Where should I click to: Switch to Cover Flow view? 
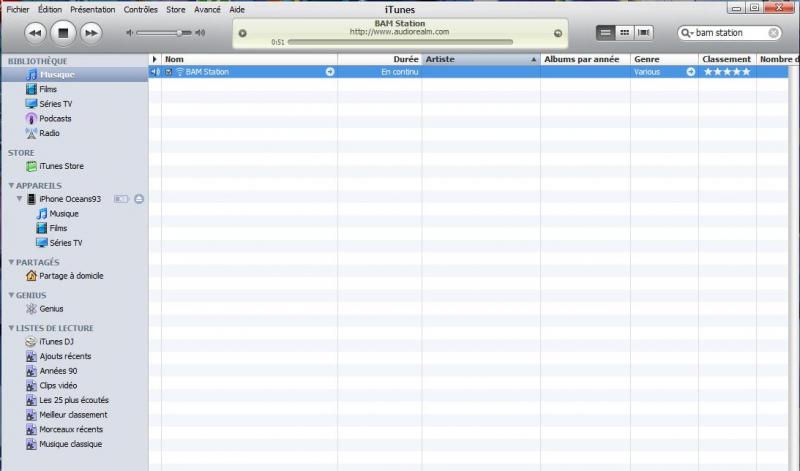click(x=644, y=33)
